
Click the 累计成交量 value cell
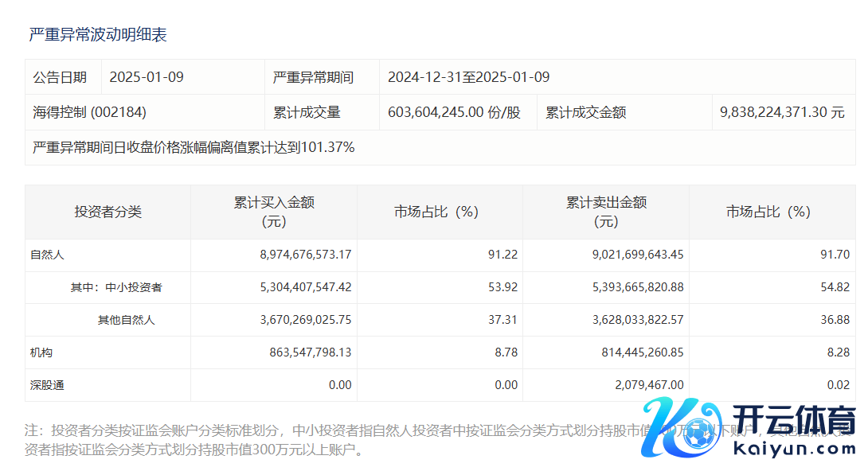pos(454,112)
